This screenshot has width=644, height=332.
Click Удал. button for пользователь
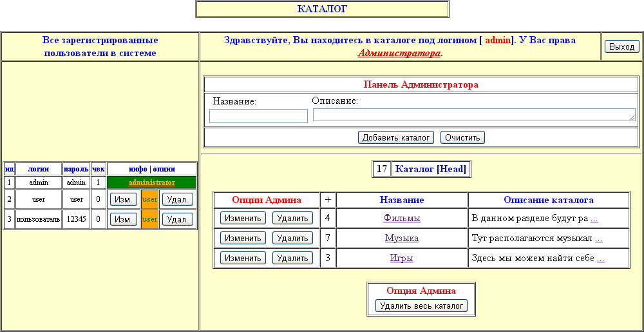(177, 220)
